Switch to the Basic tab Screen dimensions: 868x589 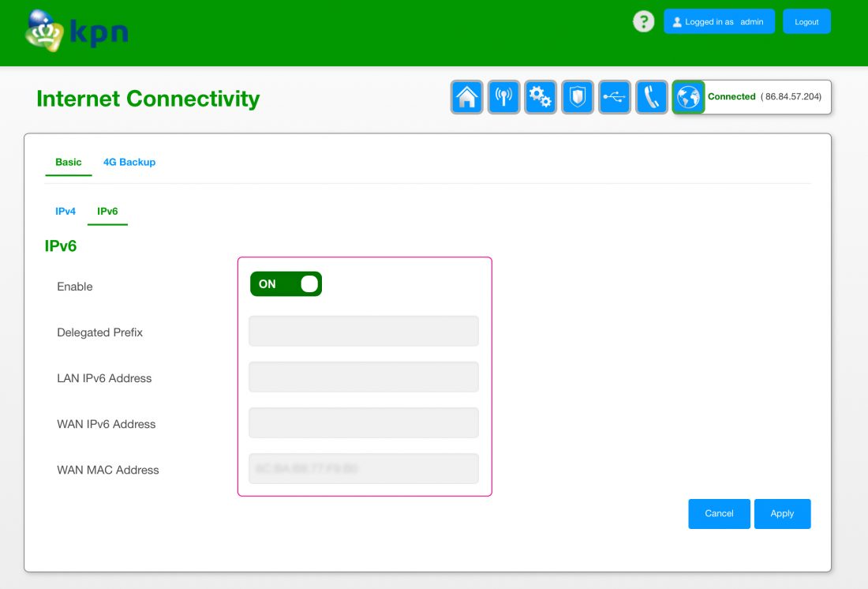pyautogui.click(x=68, y=162)
